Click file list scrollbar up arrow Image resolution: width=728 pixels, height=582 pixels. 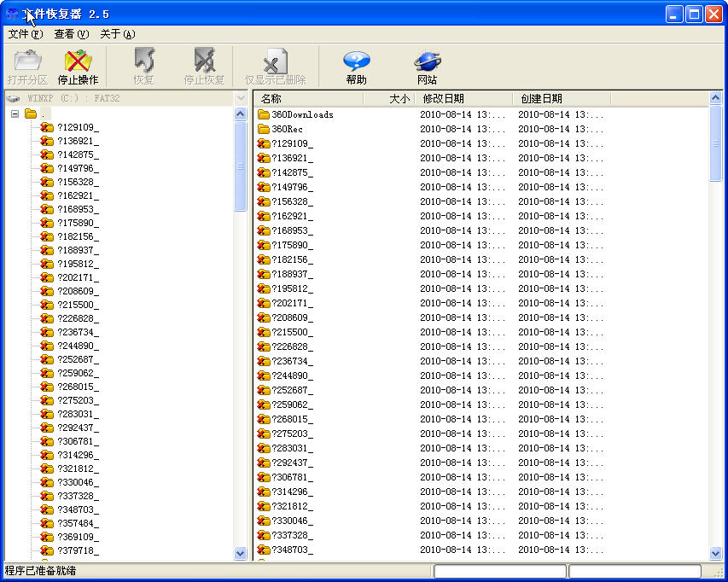coord(715,98)
